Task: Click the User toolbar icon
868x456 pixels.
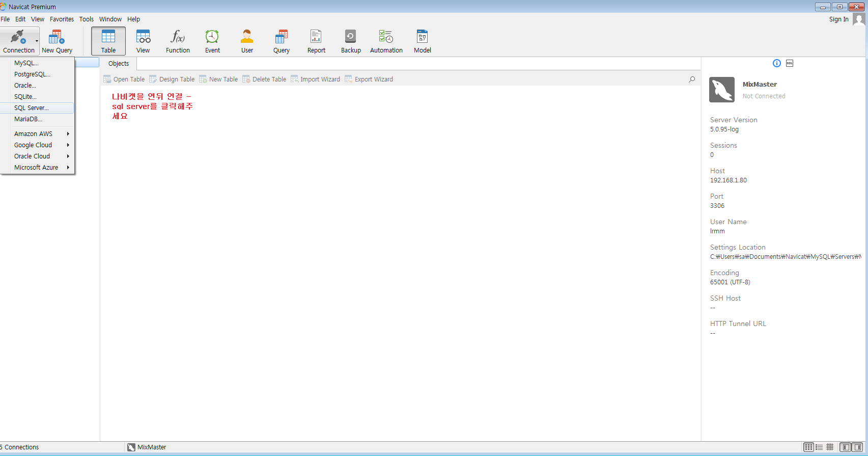Action: click(x=247, y=41)
